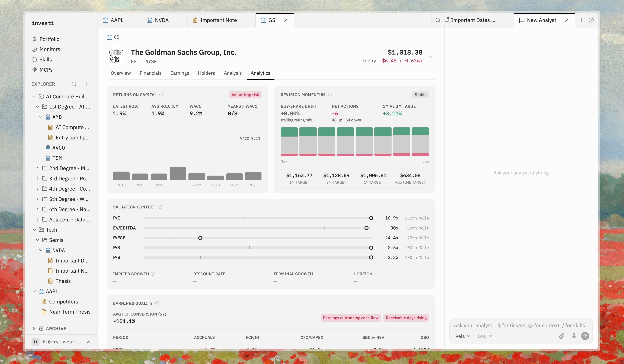Screen dimensions: 624x364
Task: Expand the Adjacent - Data folder
Action: 38,220
